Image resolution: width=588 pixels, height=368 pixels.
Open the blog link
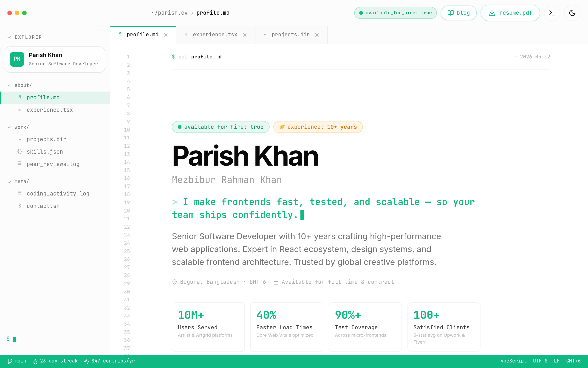pyautogui.click(x=458, y=13)
